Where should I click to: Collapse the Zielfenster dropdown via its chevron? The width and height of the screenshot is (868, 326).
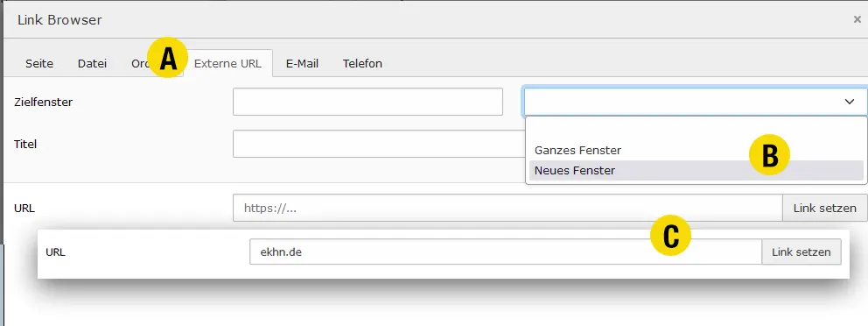[x=849, y=102]
